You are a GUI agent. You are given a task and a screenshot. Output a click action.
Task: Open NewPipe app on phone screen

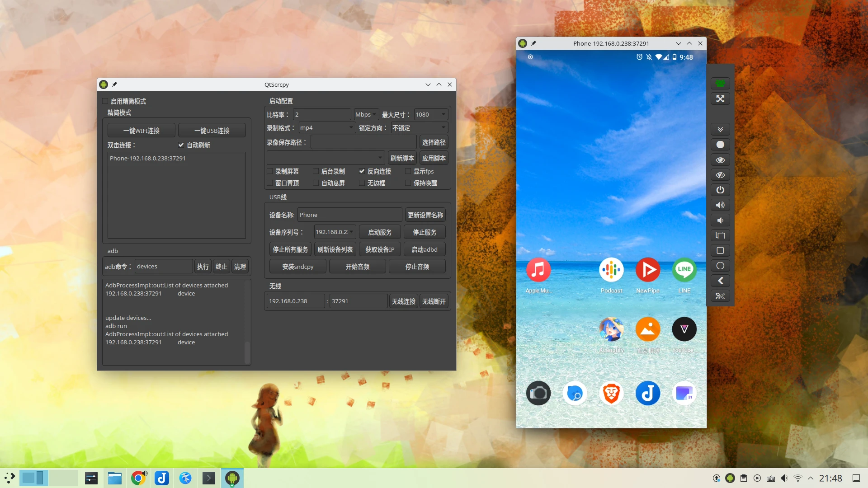tap(647, 270)
